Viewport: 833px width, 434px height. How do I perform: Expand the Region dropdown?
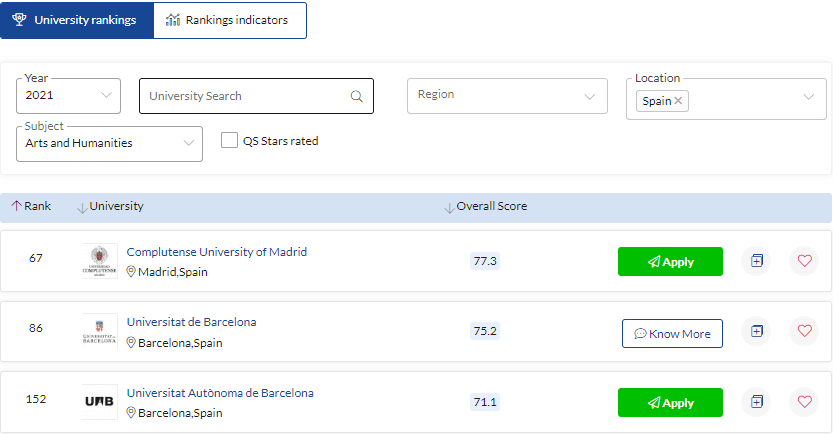[x=507, y=96]
